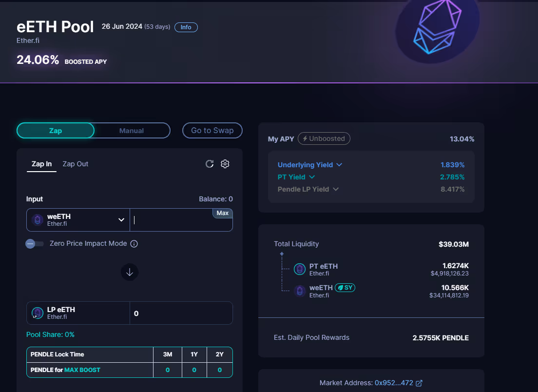This screenshot has height=392, width=538.
Task: Click the $4,918,126.23 PT eETH value
Action: click(x=449, y=274)
